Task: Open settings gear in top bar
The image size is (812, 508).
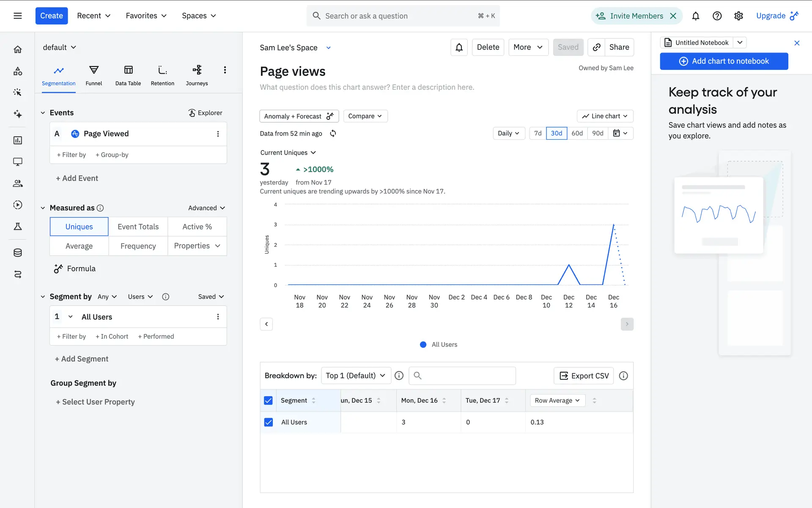Action: [738, 16]
